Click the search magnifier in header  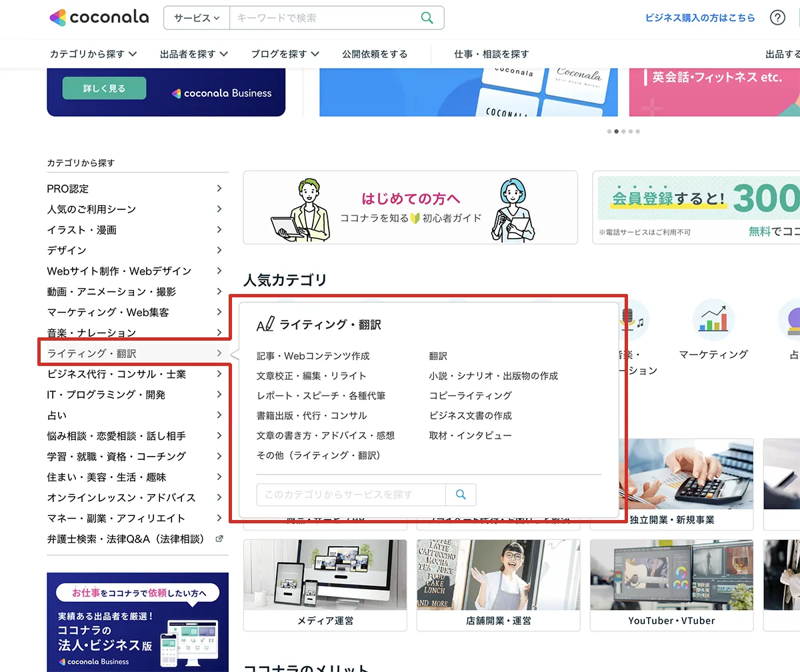tap(427, 18)
